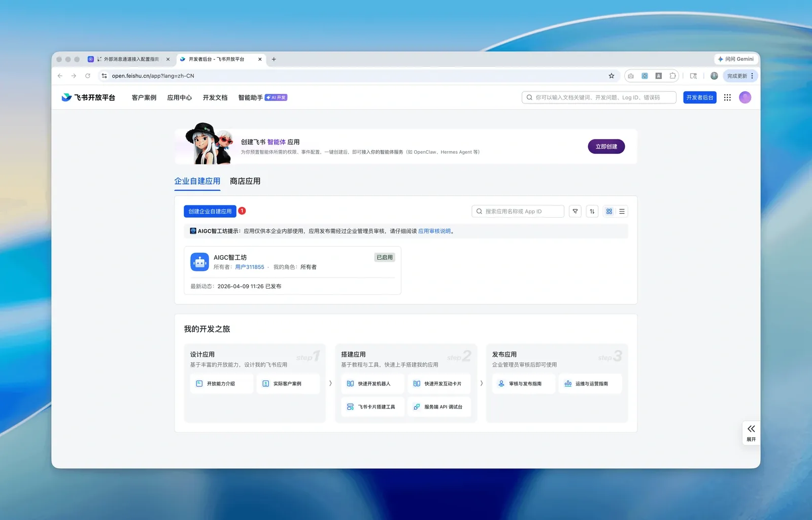
Task: Bookmark this page with the star icon
Action: [x=612, y=76]
